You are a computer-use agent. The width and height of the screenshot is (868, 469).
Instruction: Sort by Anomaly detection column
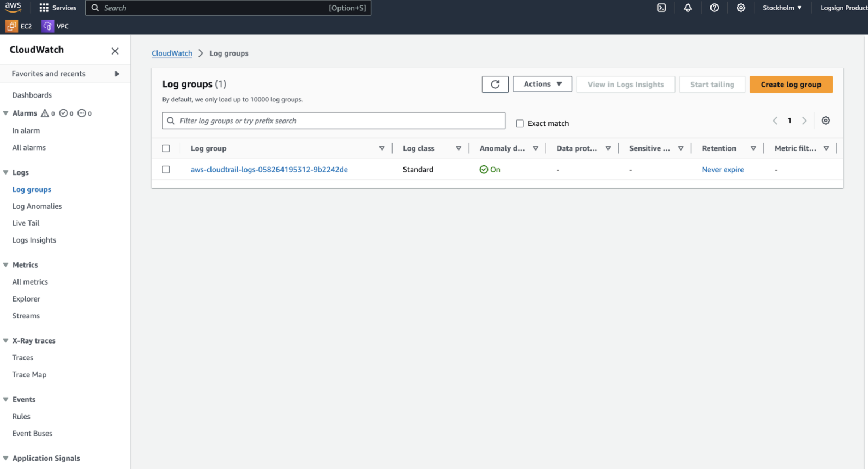click(535, 148)
